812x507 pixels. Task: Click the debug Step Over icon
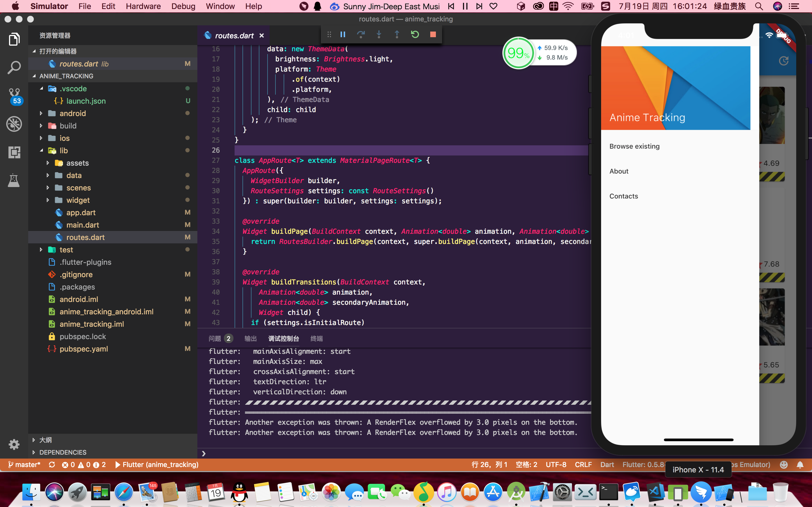[x=361, y=35]
